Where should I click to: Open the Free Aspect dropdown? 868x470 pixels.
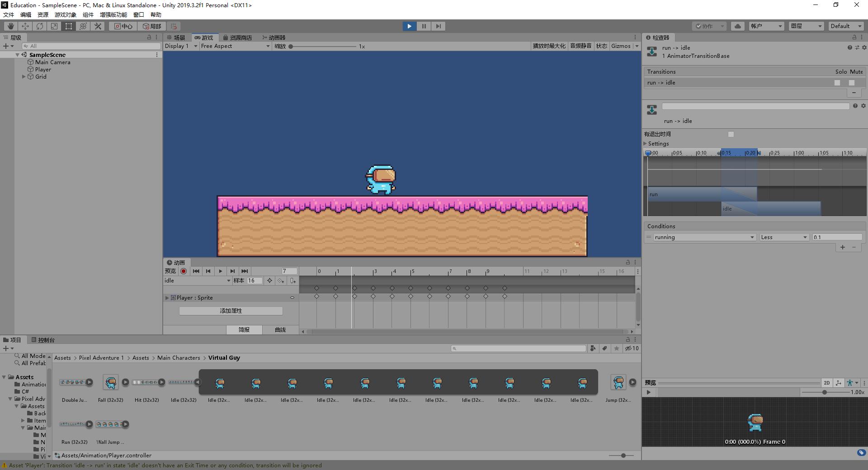tap(235, 46)
